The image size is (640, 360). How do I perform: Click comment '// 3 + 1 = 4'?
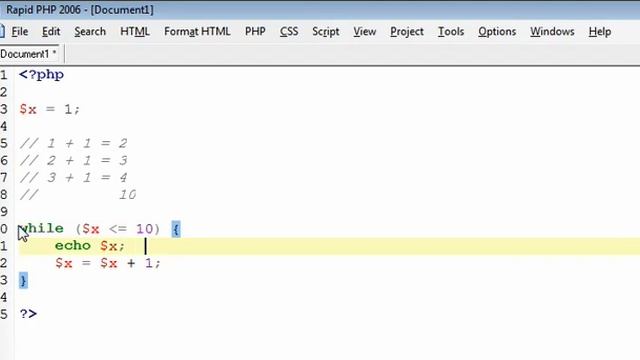(x=73, y=178)
